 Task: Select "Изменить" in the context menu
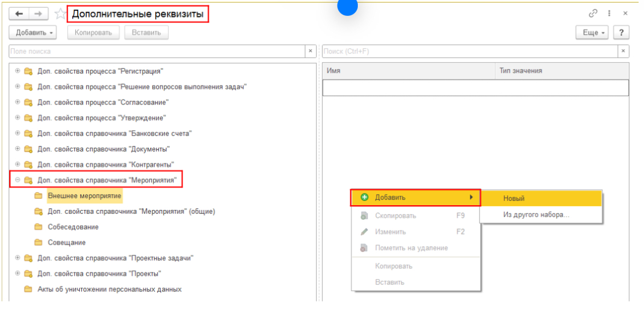tap(415, 232)
